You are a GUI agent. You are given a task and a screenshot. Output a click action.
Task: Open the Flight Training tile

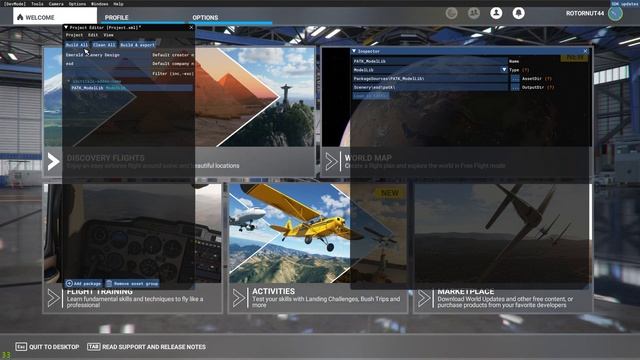click(x=133, y=248)
